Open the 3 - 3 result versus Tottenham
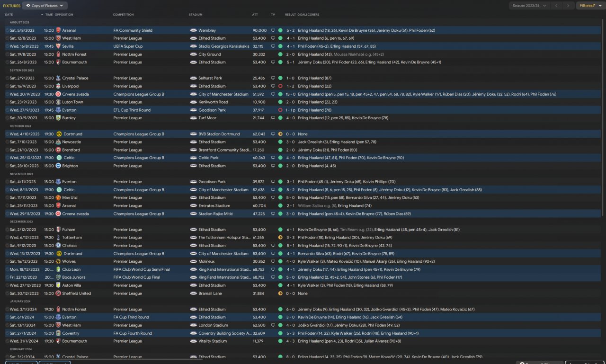Screen dimensions: 606x364 click(x=291, y=238)
